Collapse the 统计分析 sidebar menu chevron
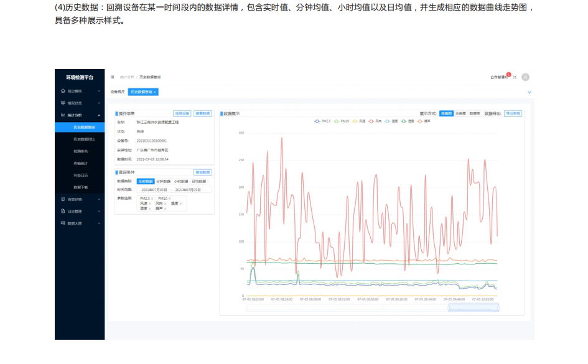Viewport: 588px width, 364px height. coord(99,115)
